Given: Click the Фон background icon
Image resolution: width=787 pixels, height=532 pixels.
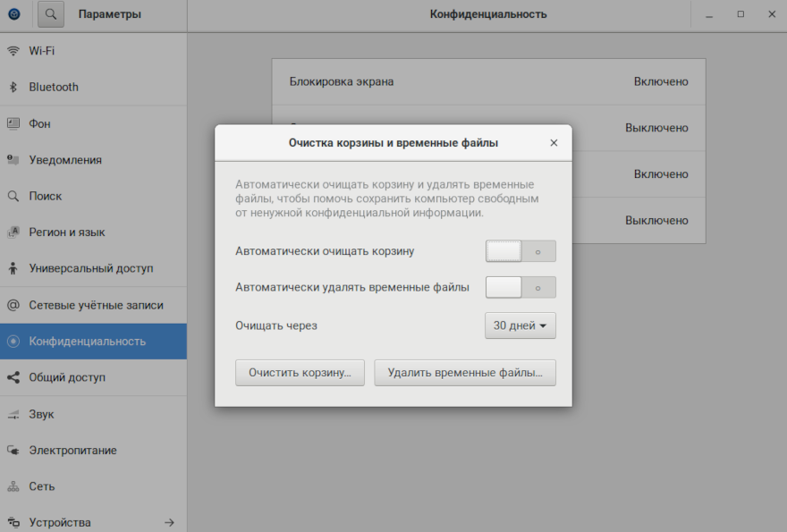Looking at the screenshot, I should point(13,123).
